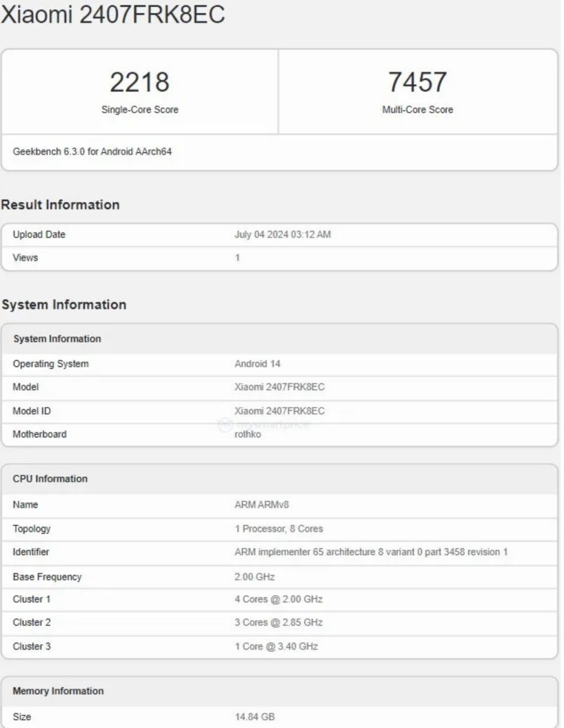Viewport: 564px width, 728px height.
Task: Click the upload date July 04 2024 value
Action: pyautogui.click(x=283, y=235)
